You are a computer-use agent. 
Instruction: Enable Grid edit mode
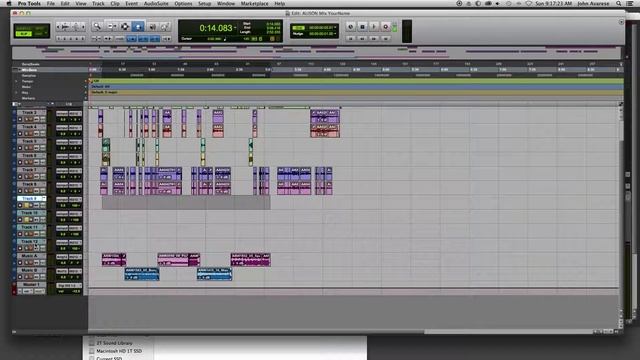click(x=40, y=34)
